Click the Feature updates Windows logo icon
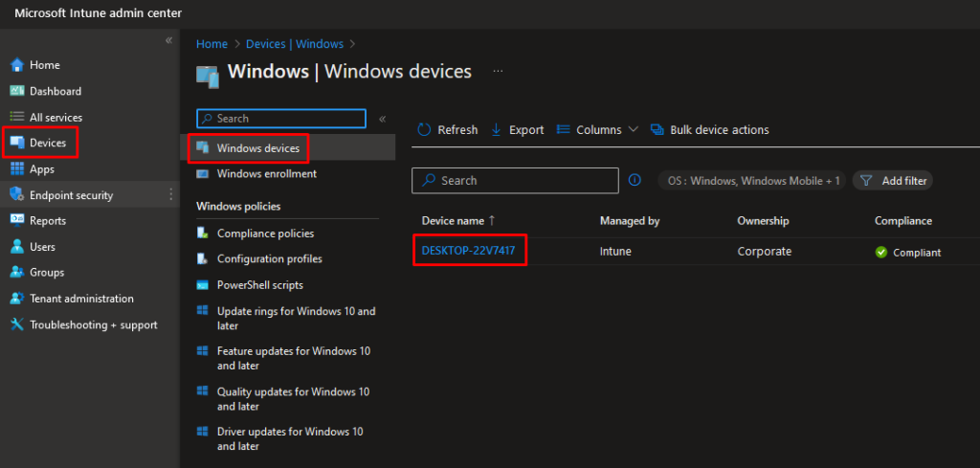 202,351
